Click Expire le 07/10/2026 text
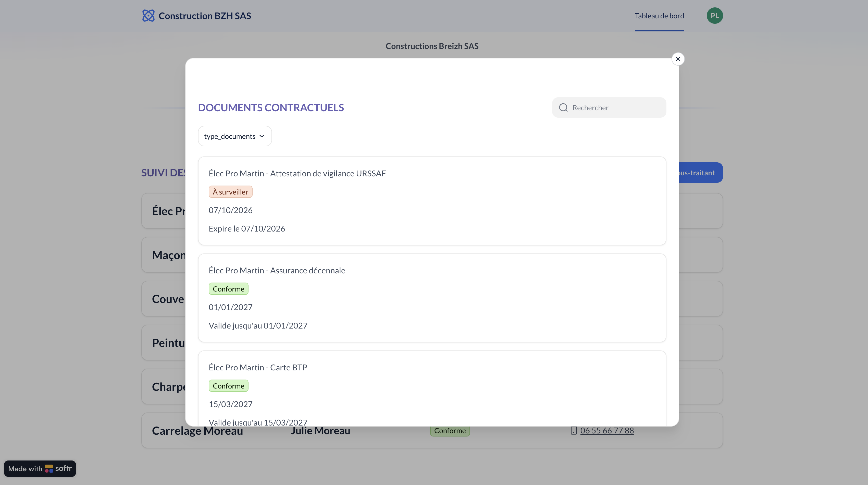 tap(247, 228)
